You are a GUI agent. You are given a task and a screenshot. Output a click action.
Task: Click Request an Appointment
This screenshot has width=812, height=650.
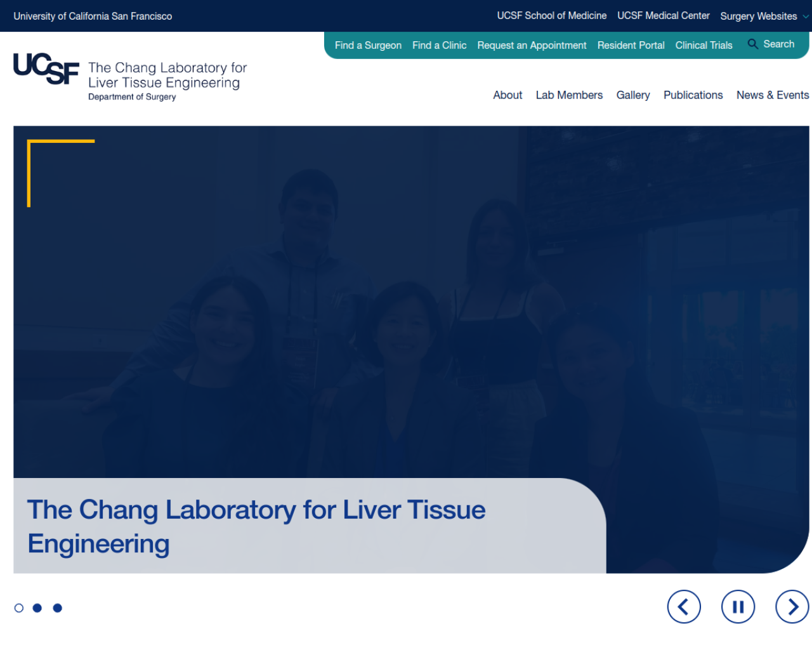click(x=532, y=45)
